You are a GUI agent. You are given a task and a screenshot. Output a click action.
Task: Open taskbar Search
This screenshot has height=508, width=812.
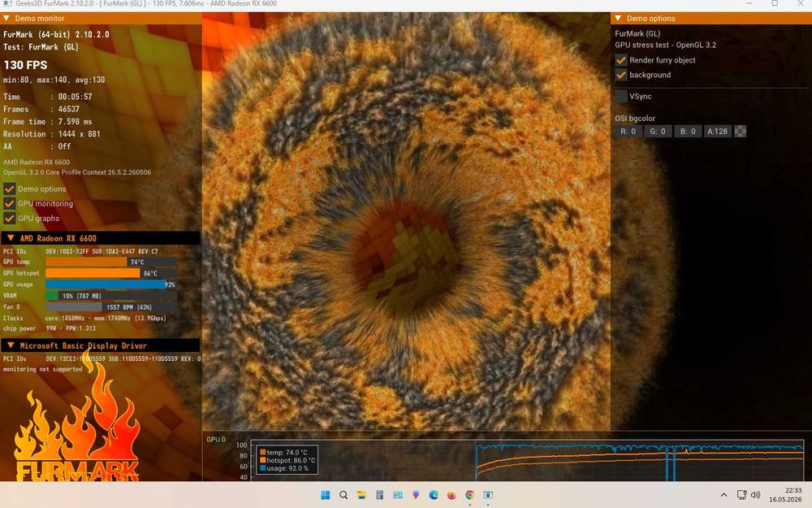tap(343, 495)
